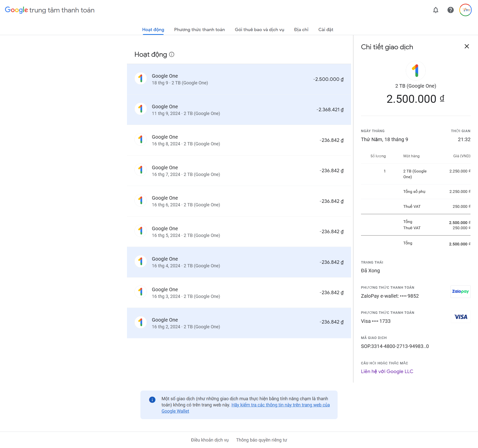
Task: Open Gói thuê bao và dịch vụ tab
Action: 259,30
